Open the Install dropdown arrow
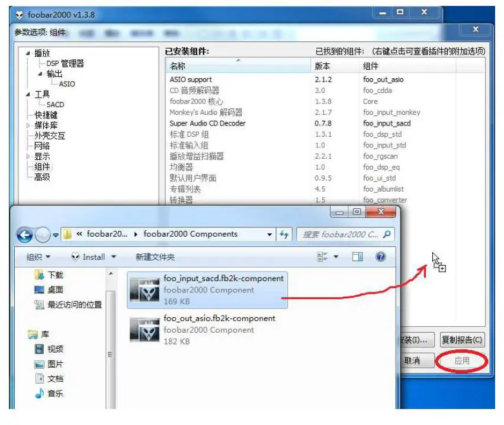The height and width of the screenshot is (425, 504). tap(114, 257)
